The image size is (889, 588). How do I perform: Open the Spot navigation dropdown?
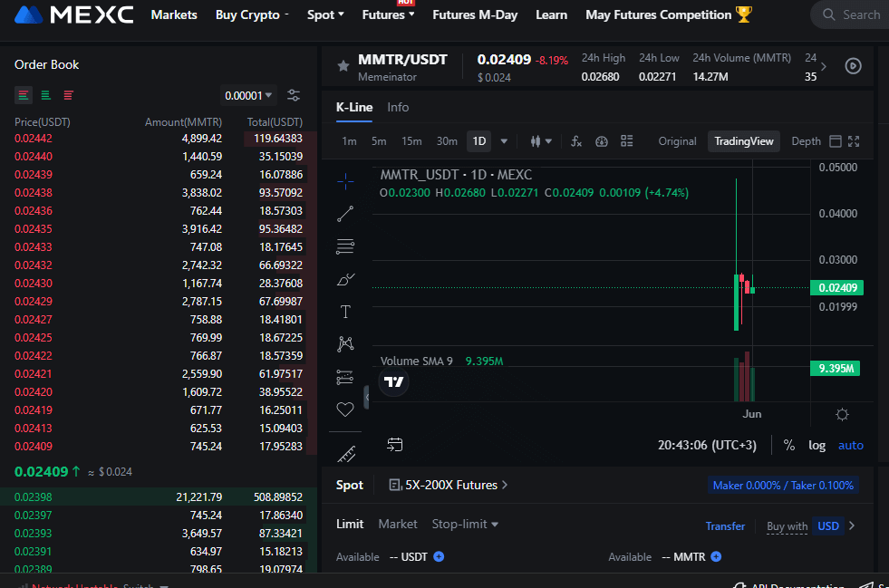pos(325,14)
